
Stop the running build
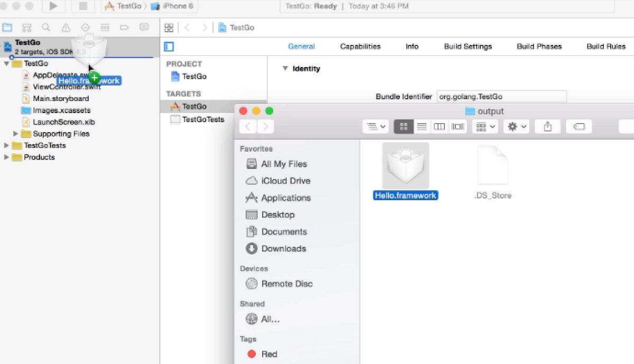pyautogui.click(x=83, y=6)
